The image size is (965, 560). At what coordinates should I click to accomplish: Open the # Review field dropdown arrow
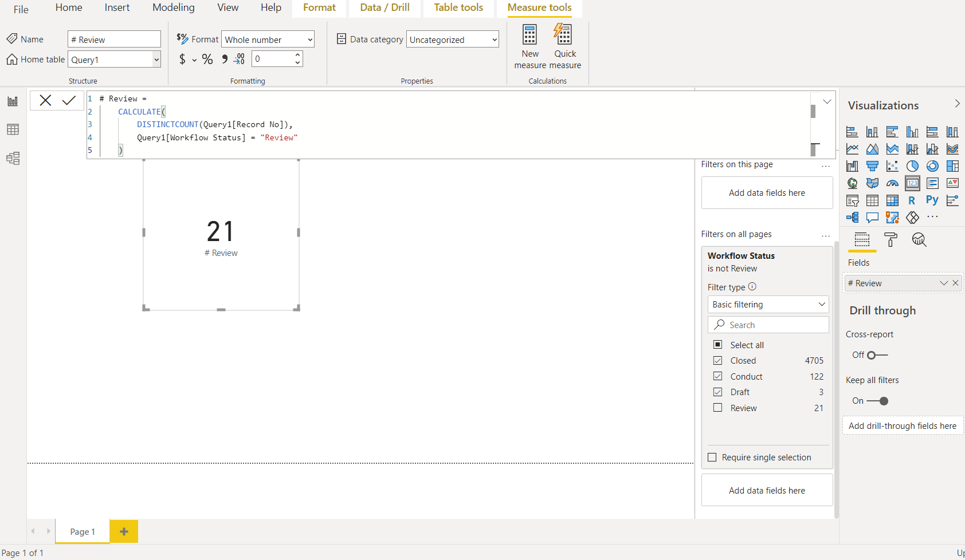pos(943,283)
